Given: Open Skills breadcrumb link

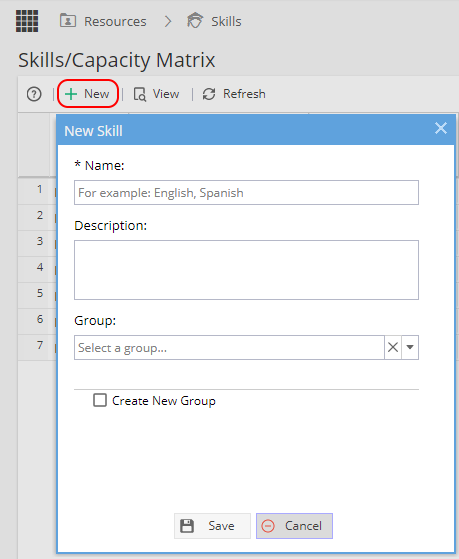Looking at the screenshot, I should [226, 21].
